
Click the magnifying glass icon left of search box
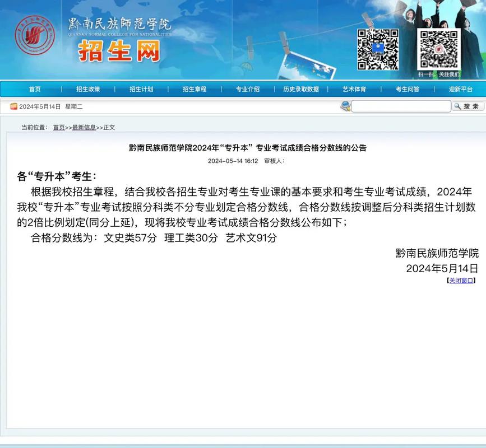click(x=344, y=106)
